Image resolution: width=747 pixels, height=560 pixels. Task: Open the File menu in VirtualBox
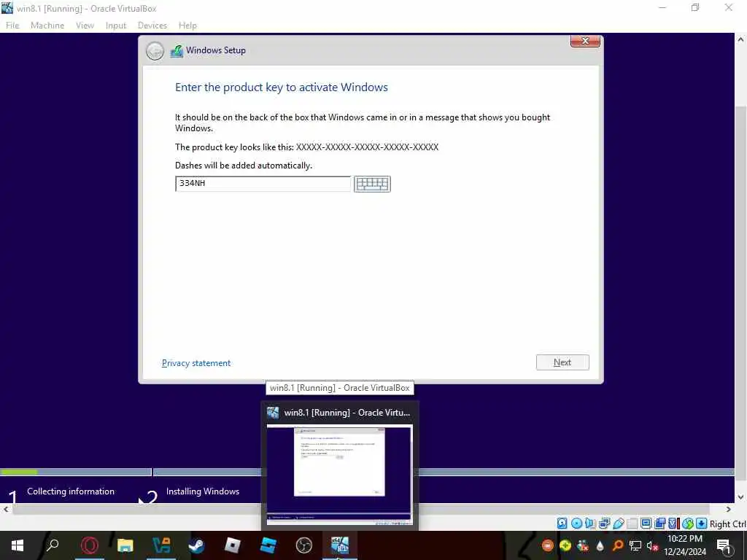(12, 26)
